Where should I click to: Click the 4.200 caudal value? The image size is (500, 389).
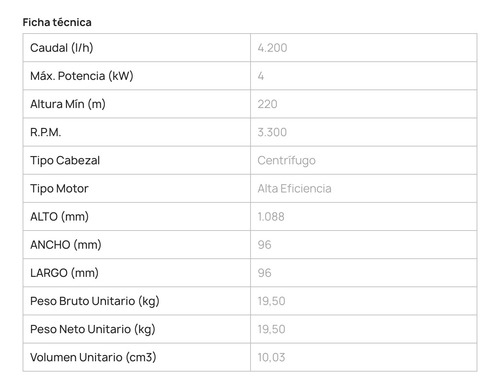272,48
